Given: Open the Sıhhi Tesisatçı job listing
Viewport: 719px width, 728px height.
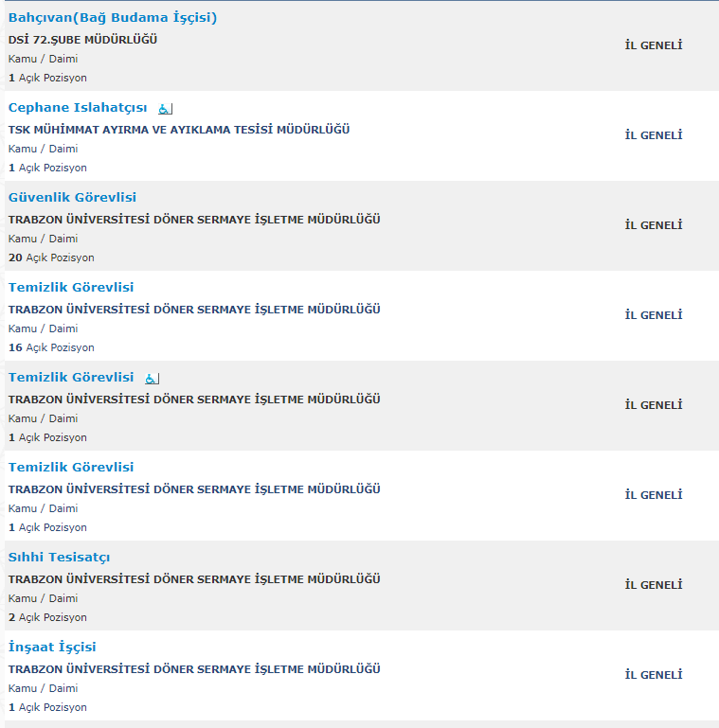Looking at the screenshot, I should [59, 557].
